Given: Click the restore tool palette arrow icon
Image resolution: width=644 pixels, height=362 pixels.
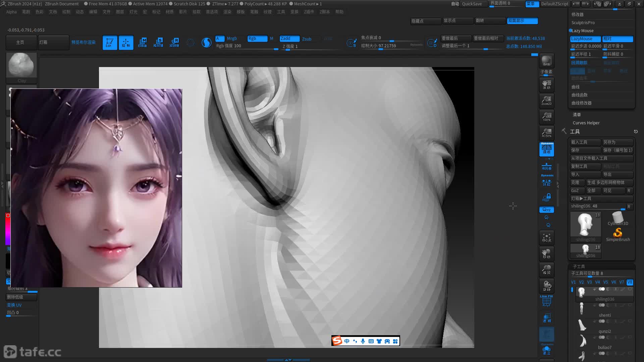Looking at the screenshot, I should click(636, 131).
